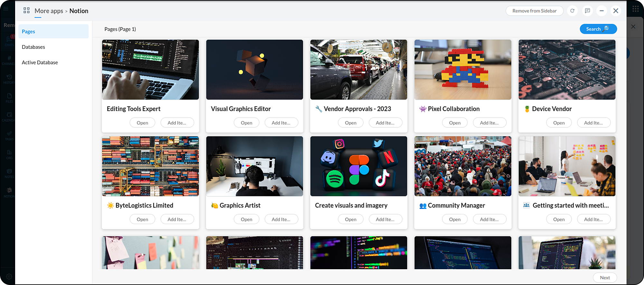Open the Device Vendor page
Screen dimensions: 644x285
click(x=559, y=123)
